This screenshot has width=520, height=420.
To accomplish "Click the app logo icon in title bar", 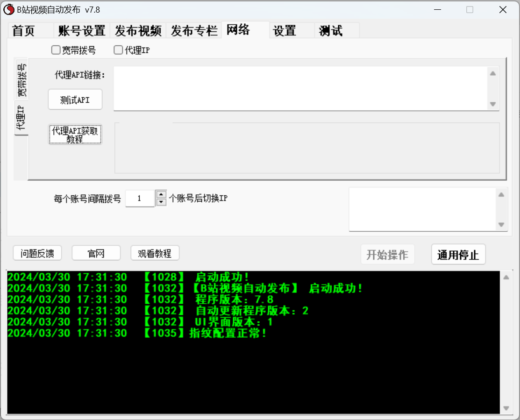I will pos(8,10).
